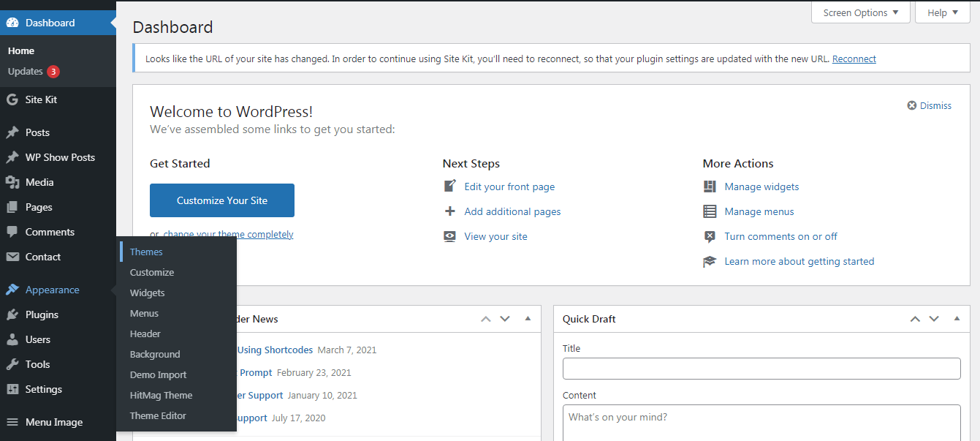This screenshot has width=980, height=441.
Task: Open Updates with 3 badge
Action: point(34,72)
